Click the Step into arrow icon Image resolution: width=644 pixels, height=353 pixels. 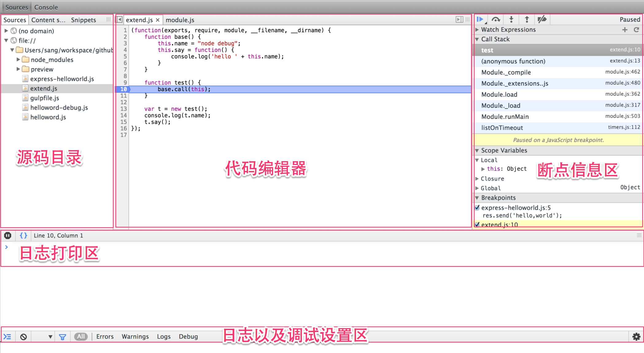(x=511, y=20)
